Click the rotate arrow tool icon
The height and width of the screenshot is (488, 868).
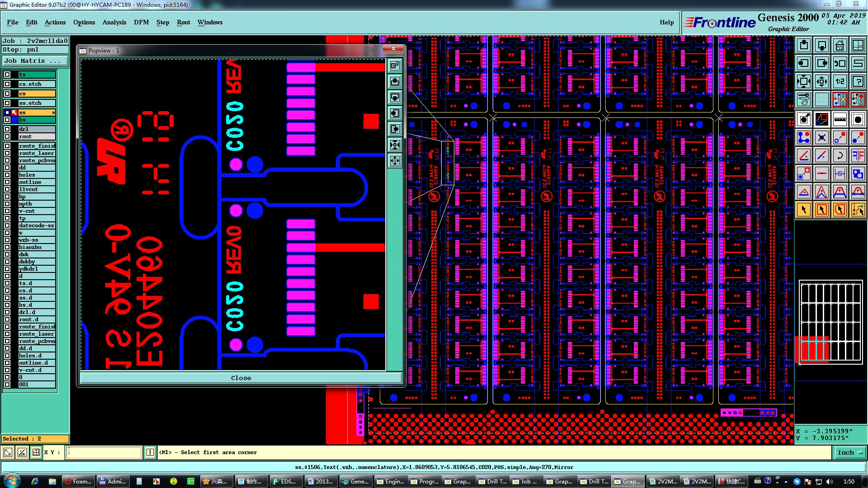840,155
